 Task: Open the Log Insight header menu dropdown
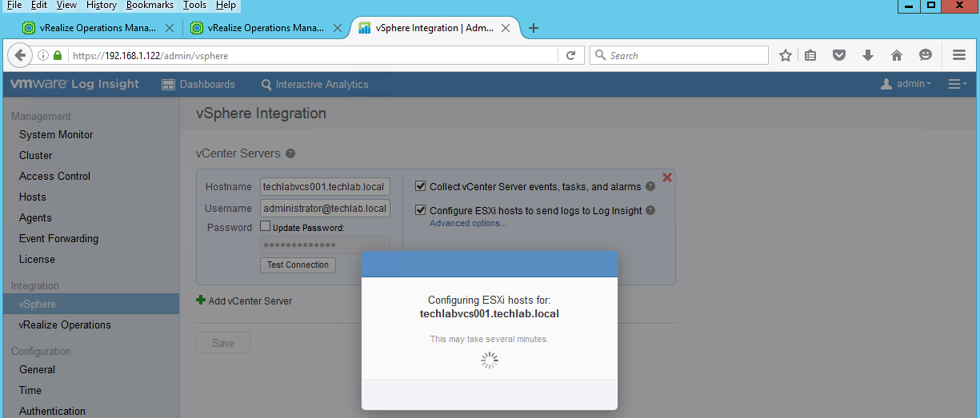pyautogui.click(x=957, y=84)
